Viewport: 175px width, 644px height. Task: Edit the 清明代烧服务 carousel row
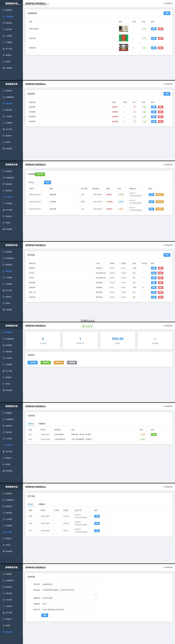[154, 29]
